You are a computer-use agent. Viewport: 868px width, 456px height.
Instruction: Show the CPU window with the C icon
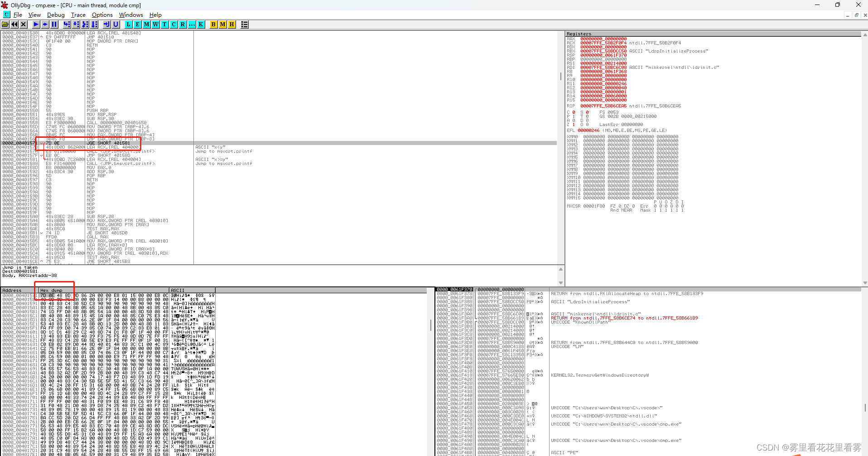pyautogui.click(x=174, y=24)
